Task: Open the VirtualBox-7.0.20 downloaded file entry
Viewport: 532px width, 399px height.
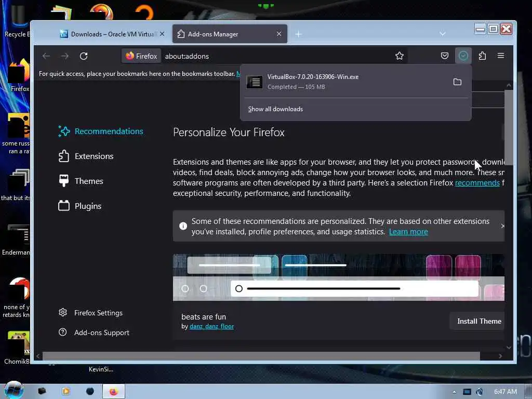Action: click(x=345, y=82)
